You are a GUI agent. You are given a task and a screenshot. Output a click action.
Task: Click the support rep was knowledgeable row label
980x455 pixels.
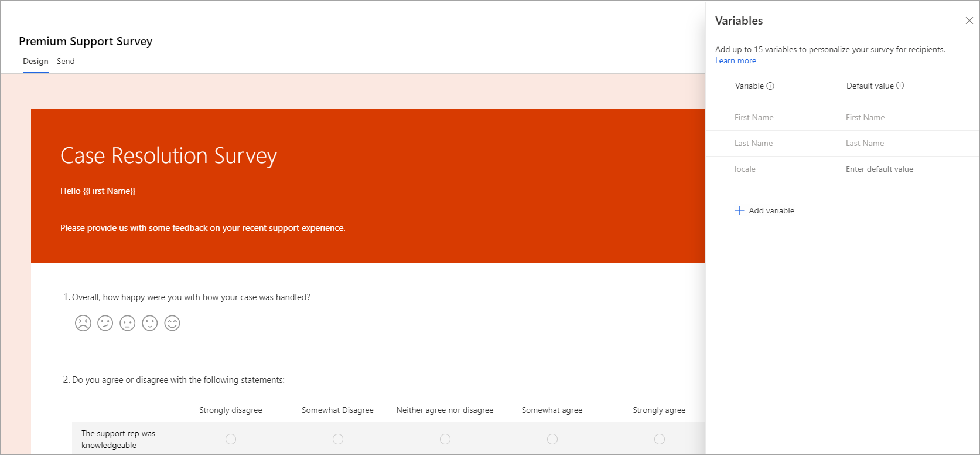(x=118, y=439)
